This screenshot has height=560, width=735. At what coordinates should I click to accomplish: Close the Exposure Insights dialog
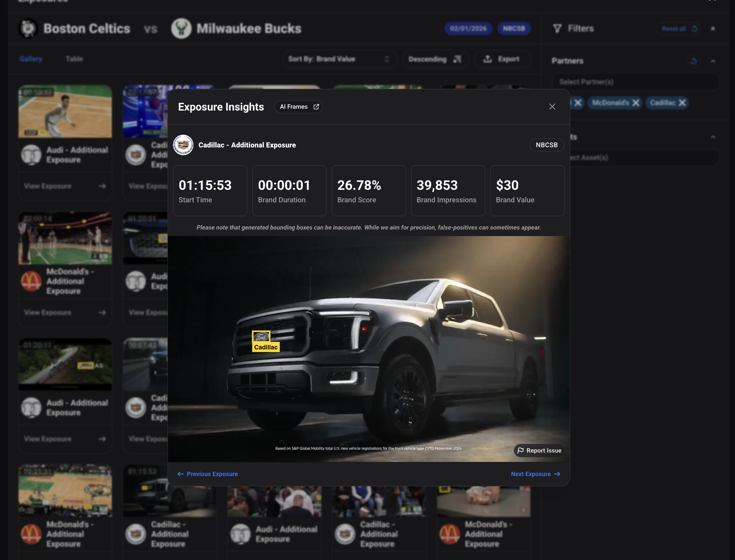click(x=552, y=107)
